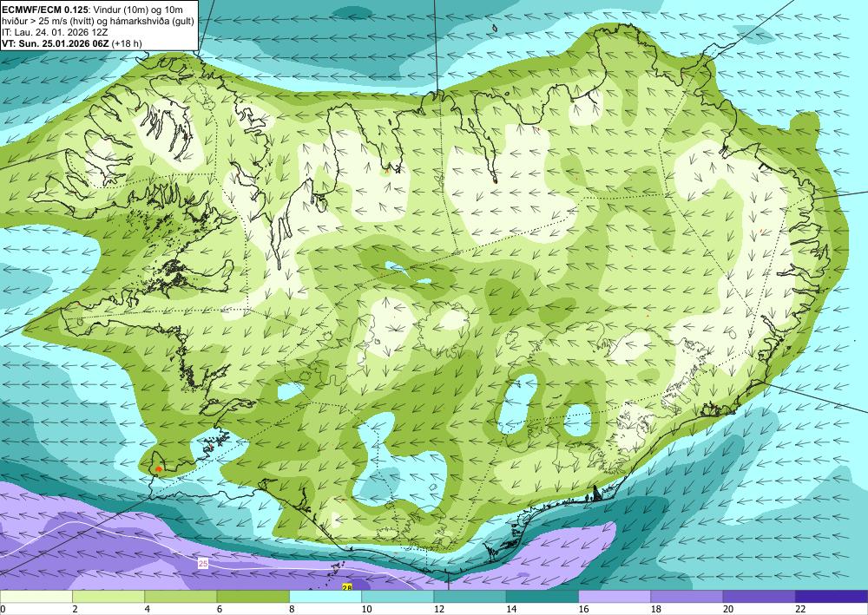Click the orange marker on the Reykjanes peninsula

point(159,469)
